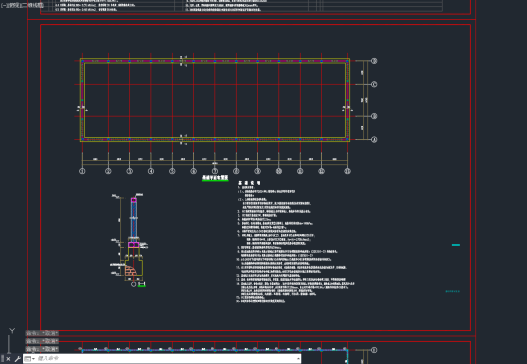Open the viewport [-] controls menu

pyautogui.click(x=3, y=5)
